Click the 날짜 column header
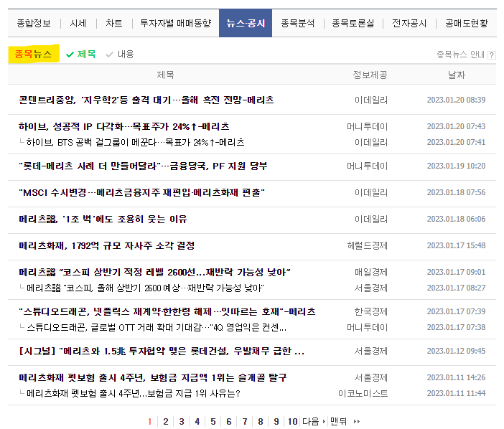Screen dimensions: 504x429 (x=457, y=75)
